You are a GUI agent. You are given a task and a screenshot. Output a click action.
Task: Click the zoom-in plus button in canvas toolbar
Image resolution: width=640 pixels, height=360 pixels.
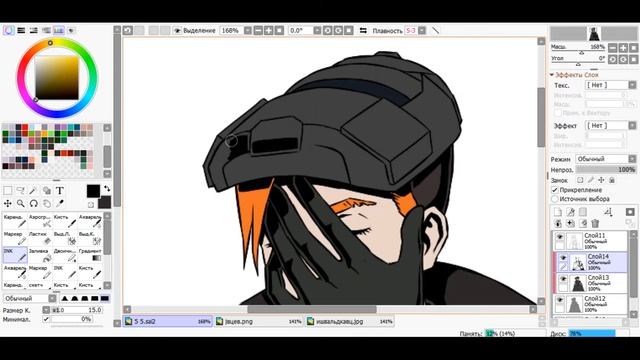[x=269, y=31]
